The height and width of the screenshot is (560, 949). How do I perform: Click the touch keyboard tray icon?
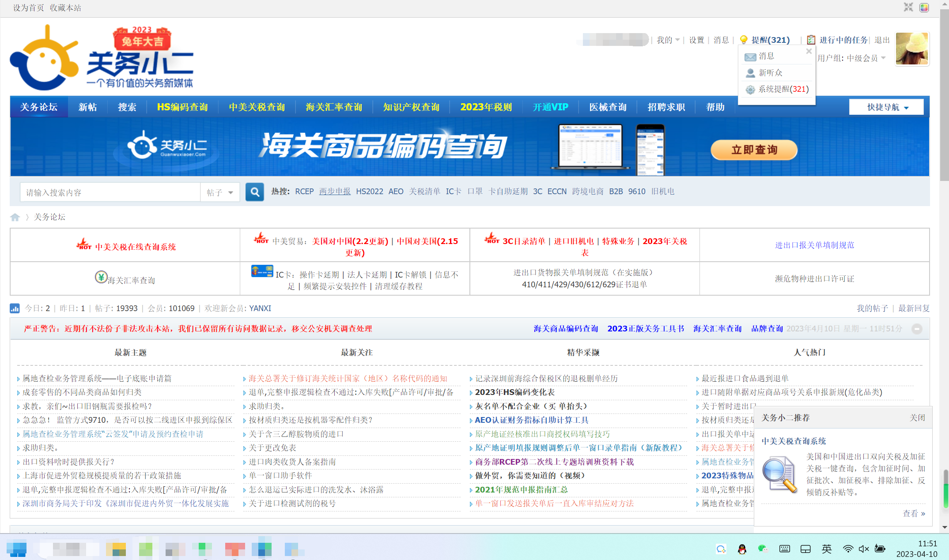pos(785,549)
